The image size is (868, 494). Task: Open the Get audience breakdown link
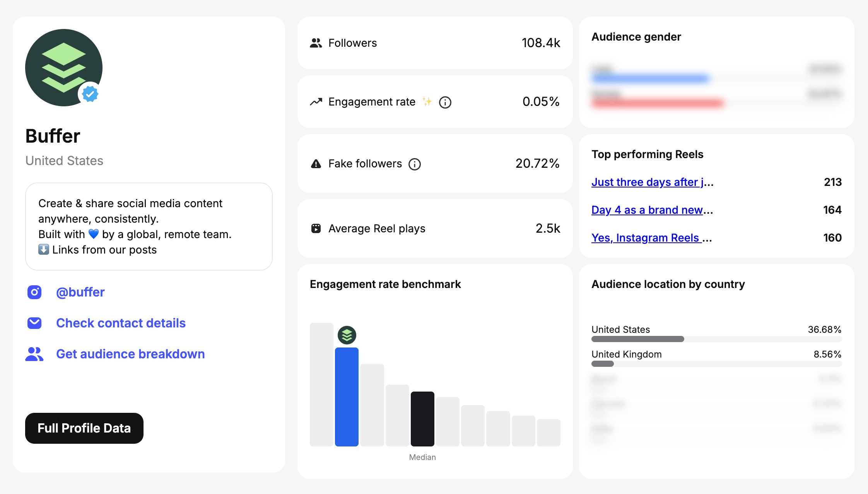click(x=130, y=354)
